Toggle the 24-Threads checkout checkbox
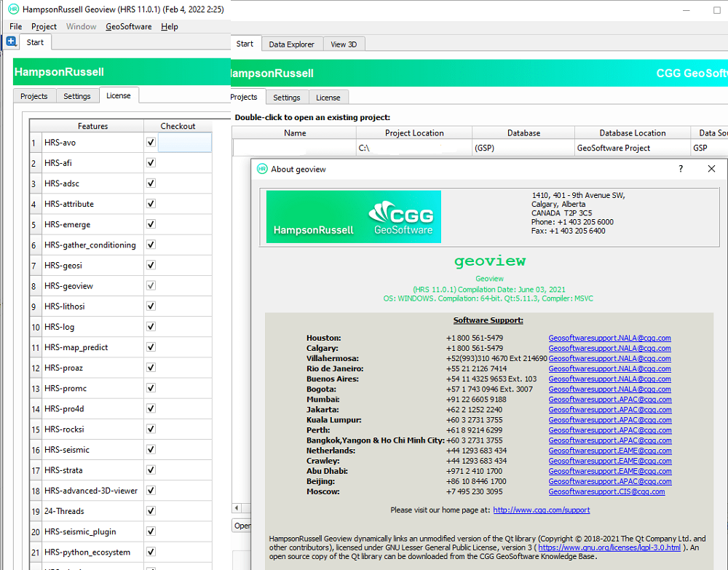This screenshot has width=728, height=570. tap(151, 510)
